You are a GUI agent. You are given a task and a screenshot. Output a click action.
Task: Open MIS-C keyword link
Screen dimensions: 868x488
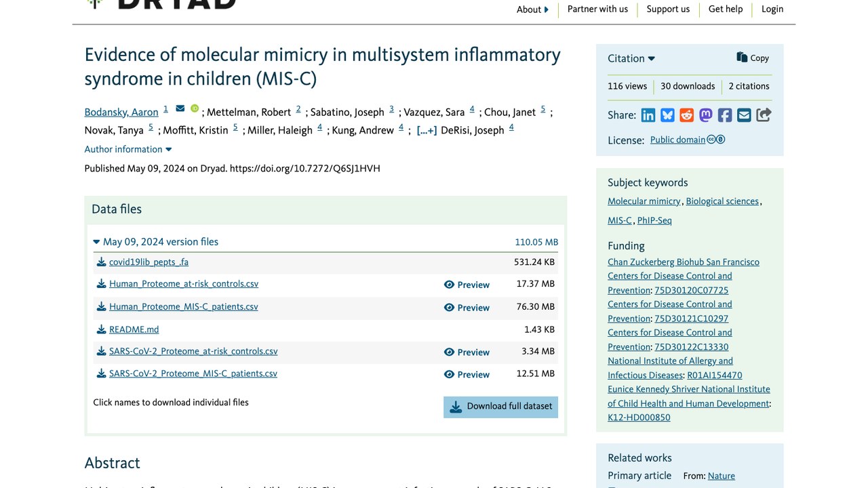(x=620, y=220)
